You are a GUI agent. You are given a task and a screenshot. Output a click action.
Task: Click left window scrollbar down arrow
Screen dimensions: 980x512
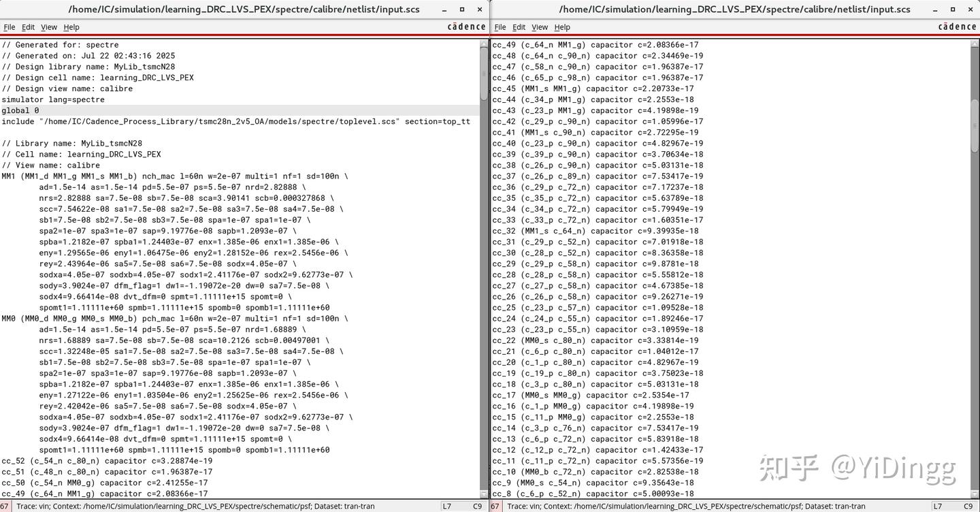point(485,495)
